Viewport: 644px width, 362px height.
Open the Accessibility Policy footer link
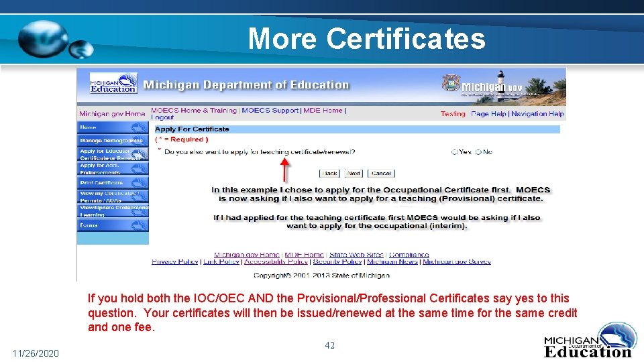tap(276, 262)
